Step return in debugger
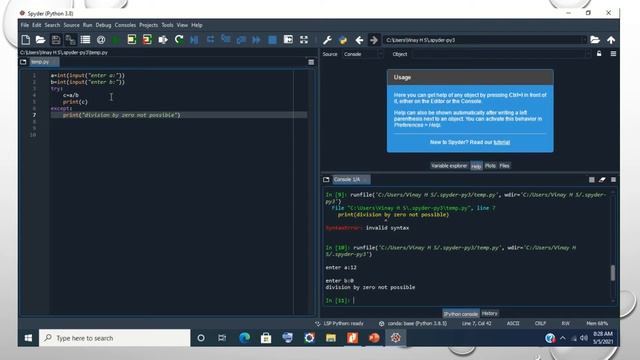This screenshot has width=640, height=360. click(x=241, y=40)
